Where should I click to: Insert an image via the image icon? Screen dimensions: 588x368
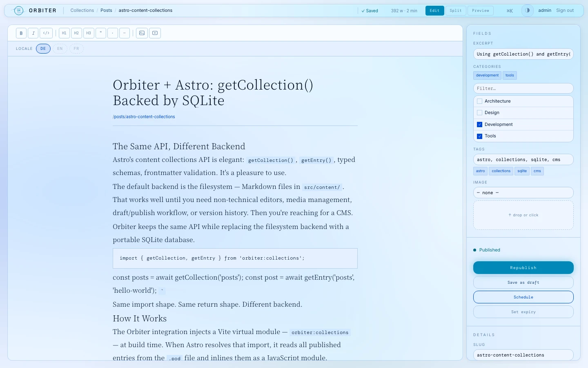tap(142, 33)
